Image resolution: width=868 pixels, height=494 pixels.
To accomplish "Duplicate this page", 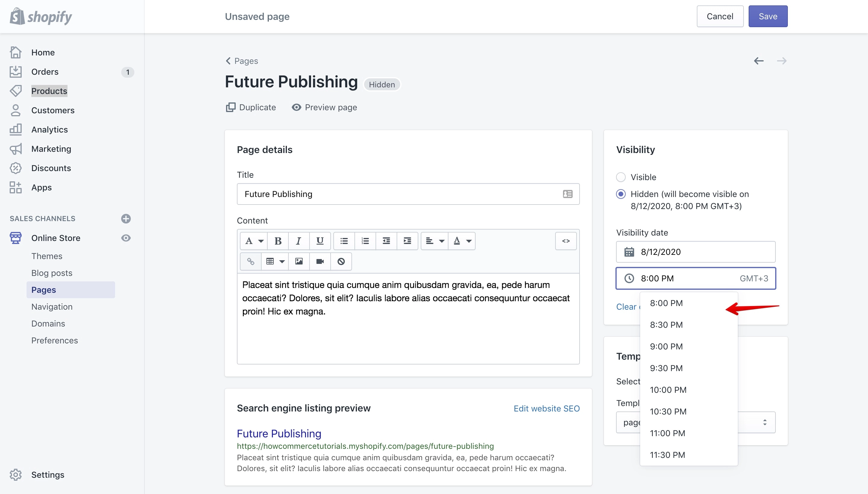I will [x=251, y=108].
